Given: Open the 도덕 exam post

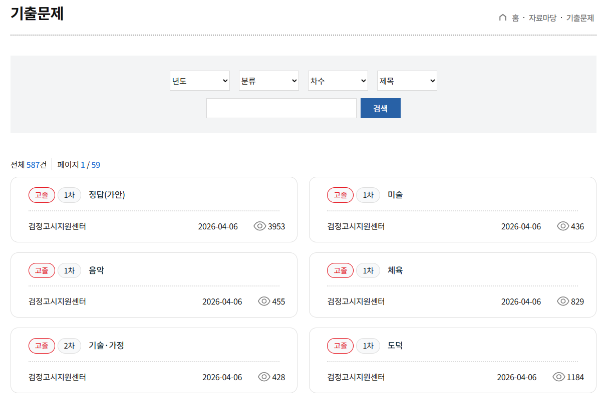Looking at the screenshot, I should (x=395, y=345).
